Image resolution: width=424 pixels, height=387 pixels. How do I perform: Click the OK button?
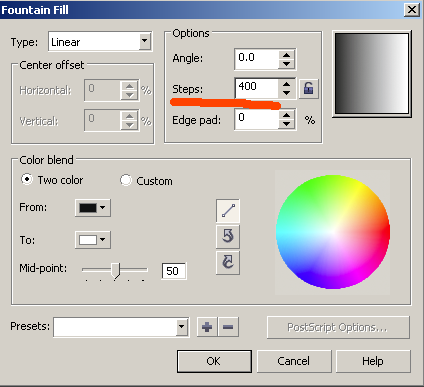(x=214, y=361)
